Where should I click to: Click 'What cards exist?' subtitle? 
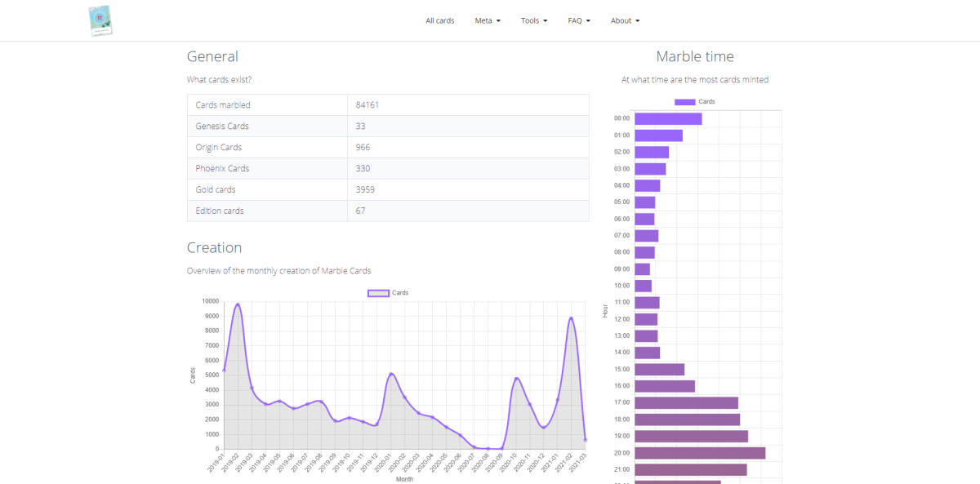click(x=219, y=80)
